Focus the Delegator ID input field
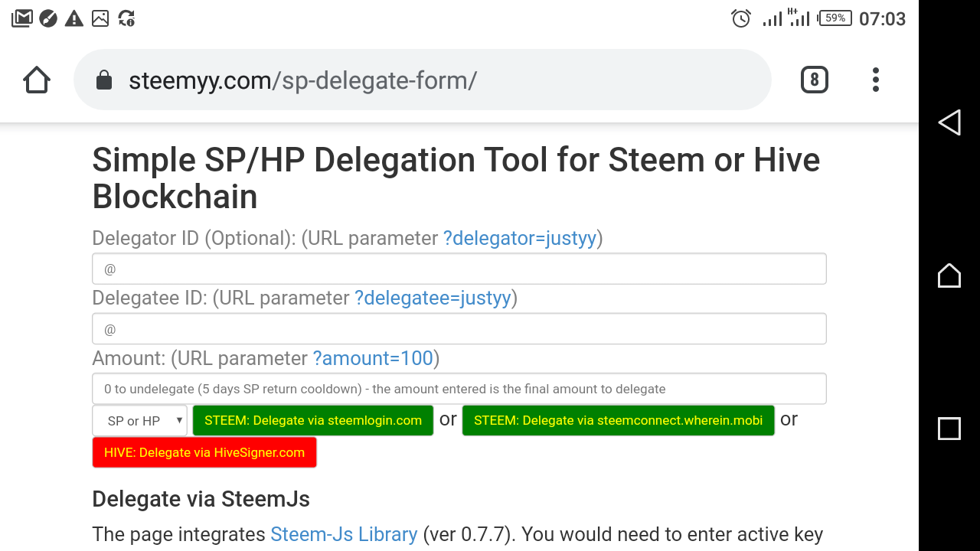The width and height of the screenshot is (980, 551). coord(459,269)
